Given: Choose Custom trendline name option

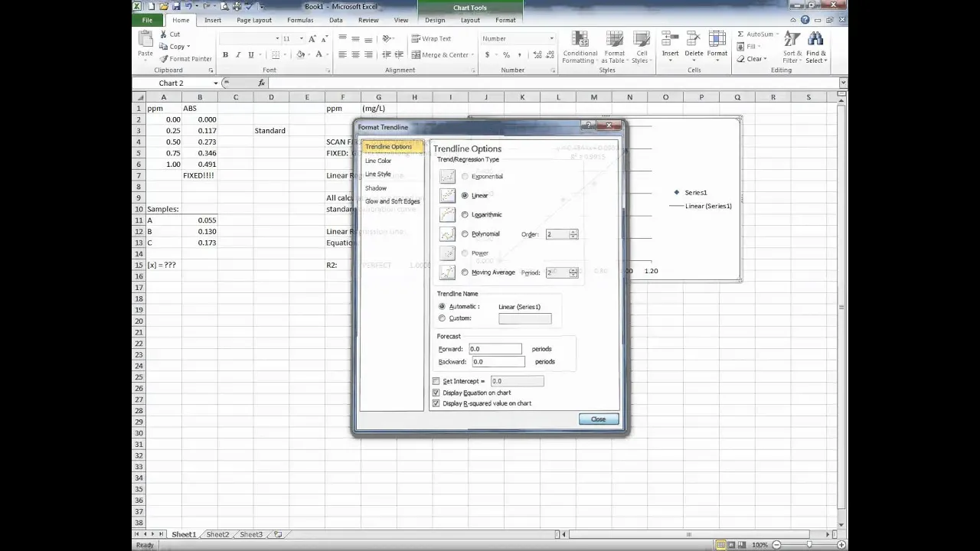Looking at the screenshot, I should [x=442, y=318].
